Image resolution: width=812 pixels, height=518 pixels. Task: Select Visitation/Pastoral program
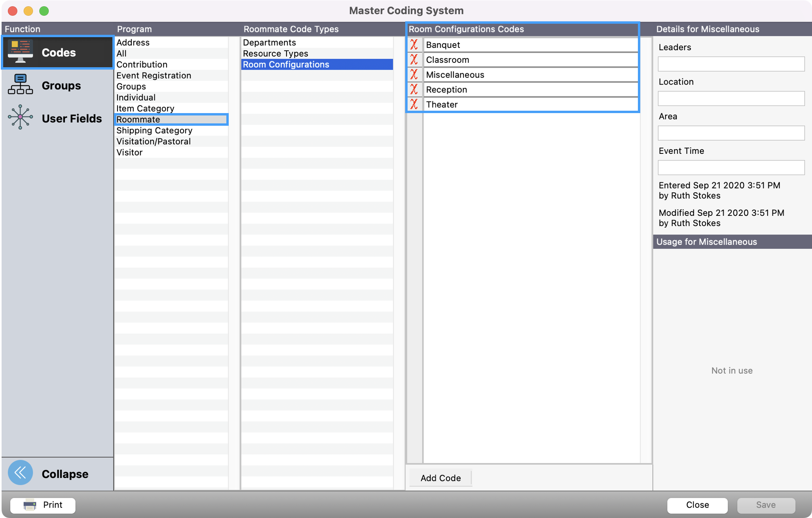[154, 142]
